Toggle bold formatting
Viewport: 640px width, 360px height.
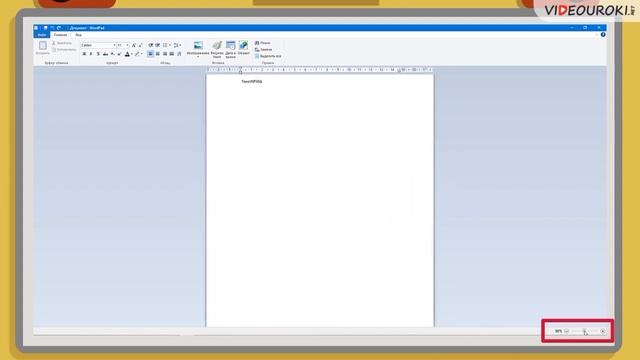click(x=84, y=54)
